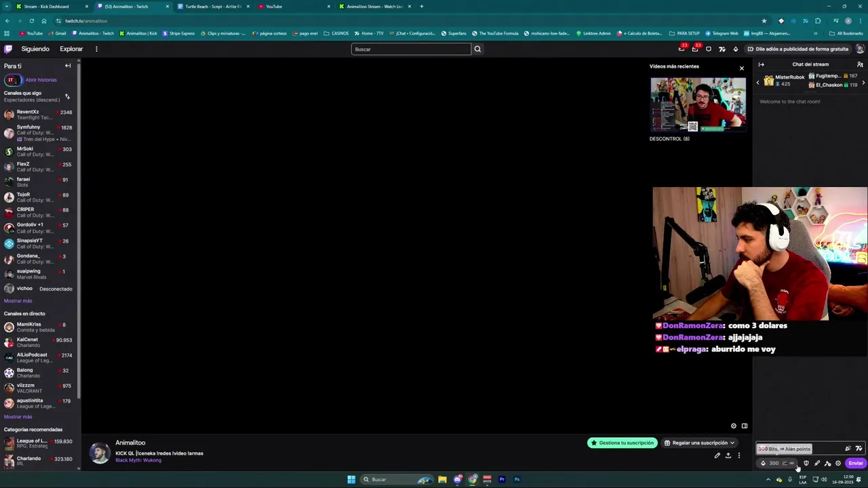Open the three-dot more menu beside Explorar

(x=96, y=49)
